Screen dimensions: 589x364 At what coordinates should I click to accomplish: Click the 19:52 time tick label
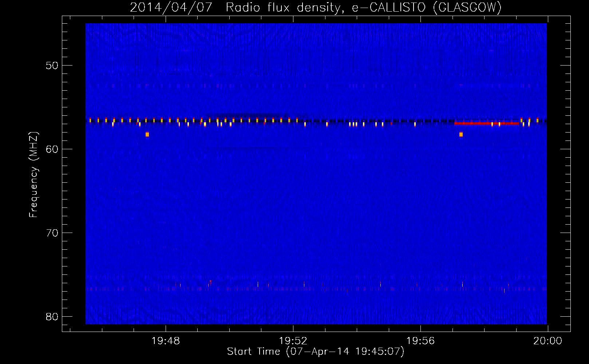tap(293, 341)
